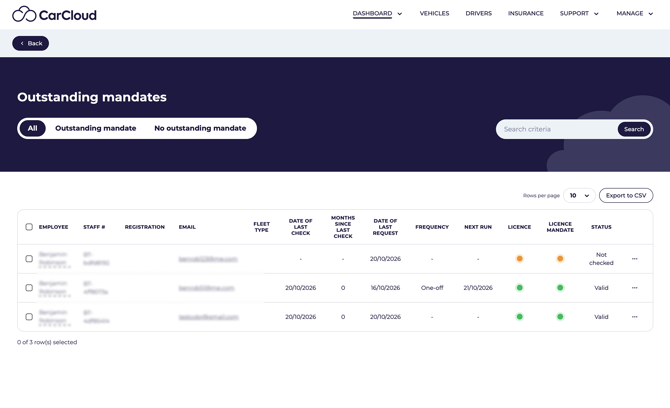Open the Insurance menu item
Viewport: 670px width, 408px height.
pyautogui.click(x=526, y=14)
